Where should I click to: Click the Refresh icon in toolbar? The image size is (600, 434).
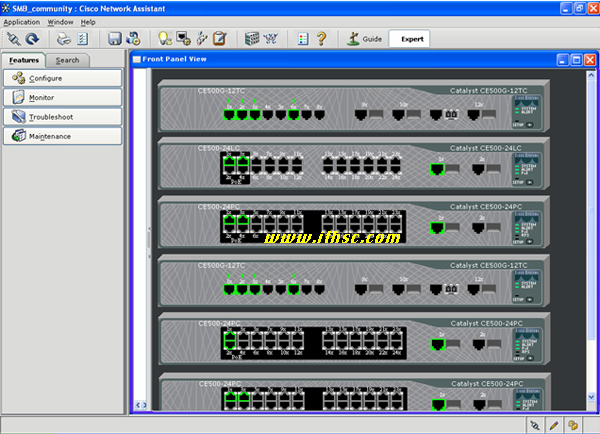click(x=32, y=39)
